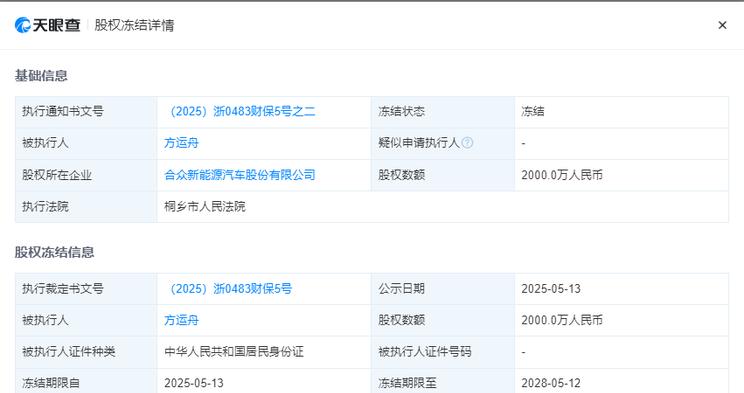Click the 公示日期 label cell

[x=443, y=289]
